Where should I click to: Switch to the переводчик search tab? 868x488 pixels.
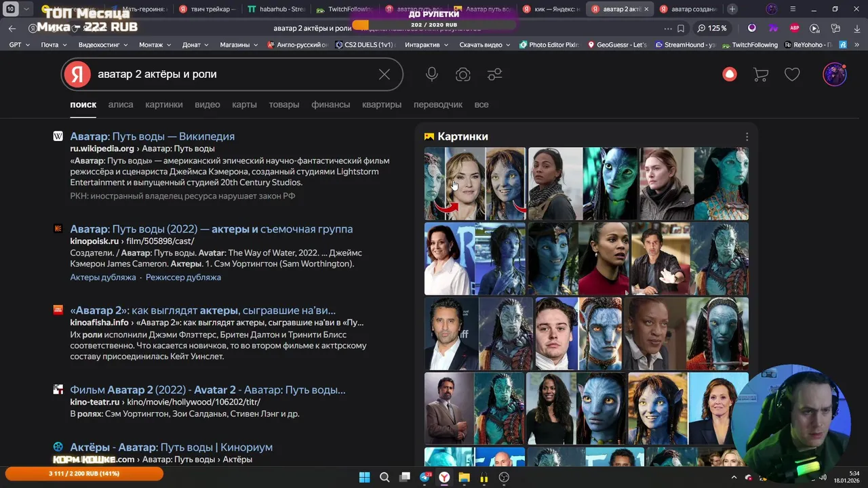[438, 104]
